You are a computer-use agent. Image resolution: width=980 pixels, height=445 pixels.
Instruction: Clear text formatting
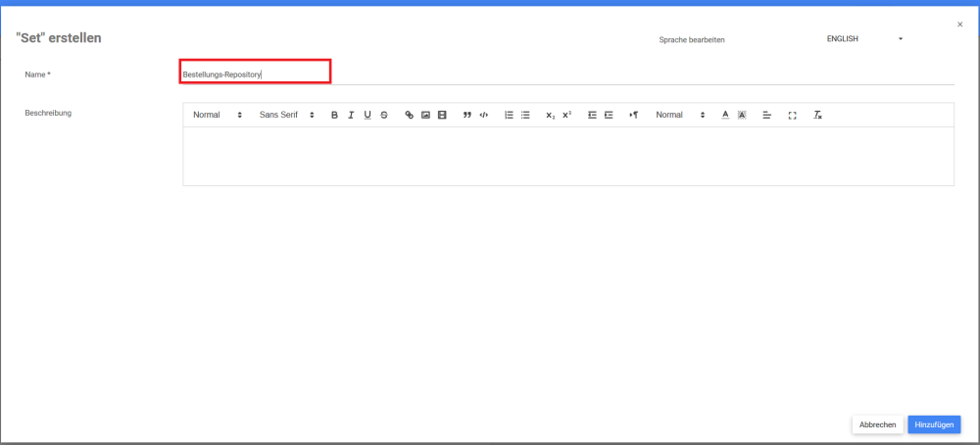(x=817, y=115)
